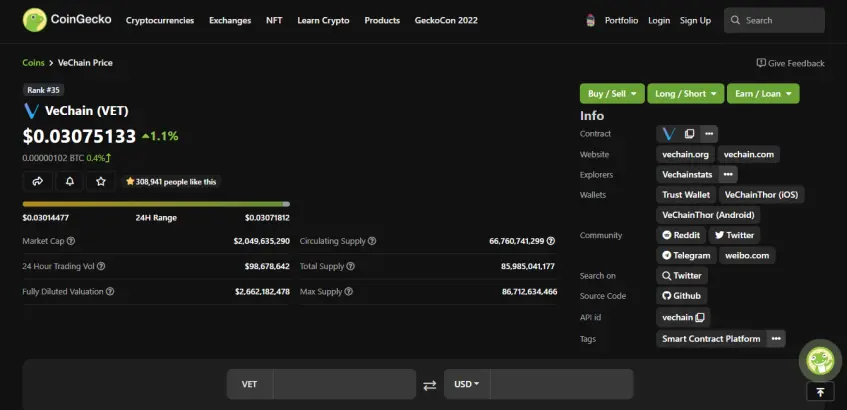Click Give Feedback

coord(791,63)
